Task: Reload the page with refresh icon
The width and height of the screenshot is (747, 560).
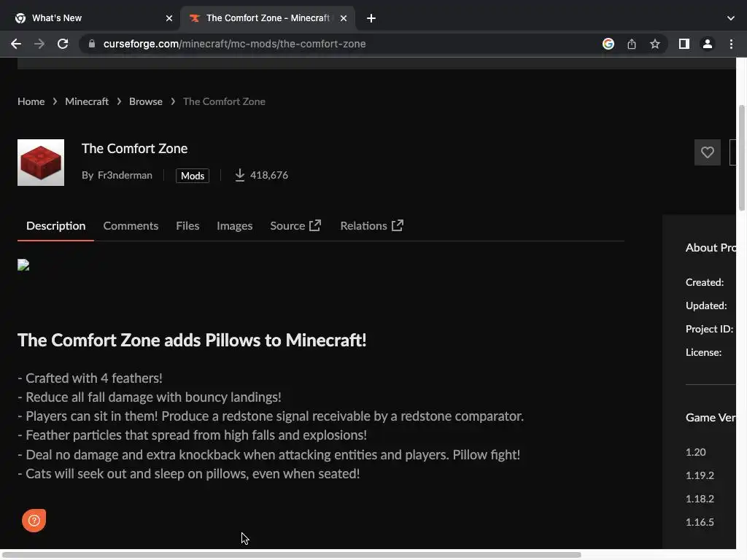Action: coord(63,44)
